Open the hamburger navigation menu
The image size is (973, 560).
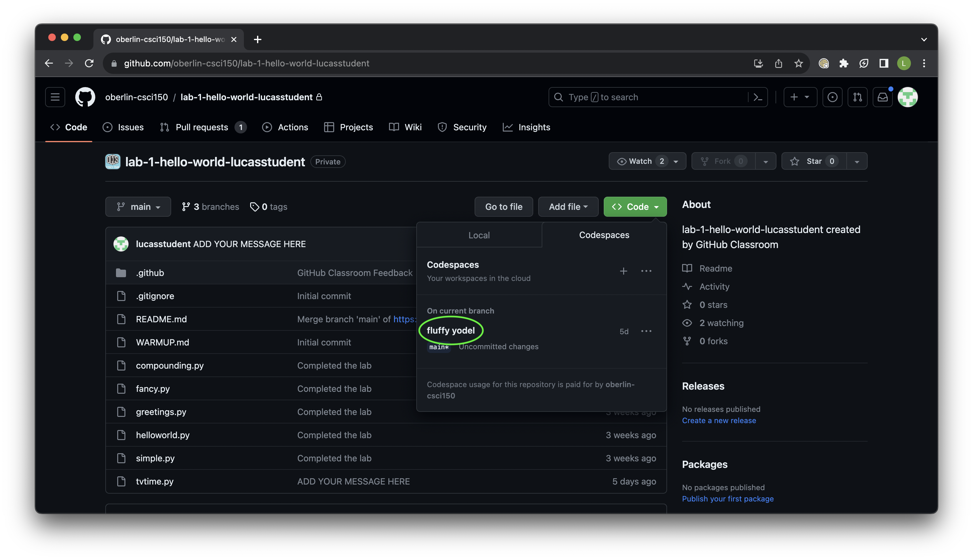click(x=55, y=97)
